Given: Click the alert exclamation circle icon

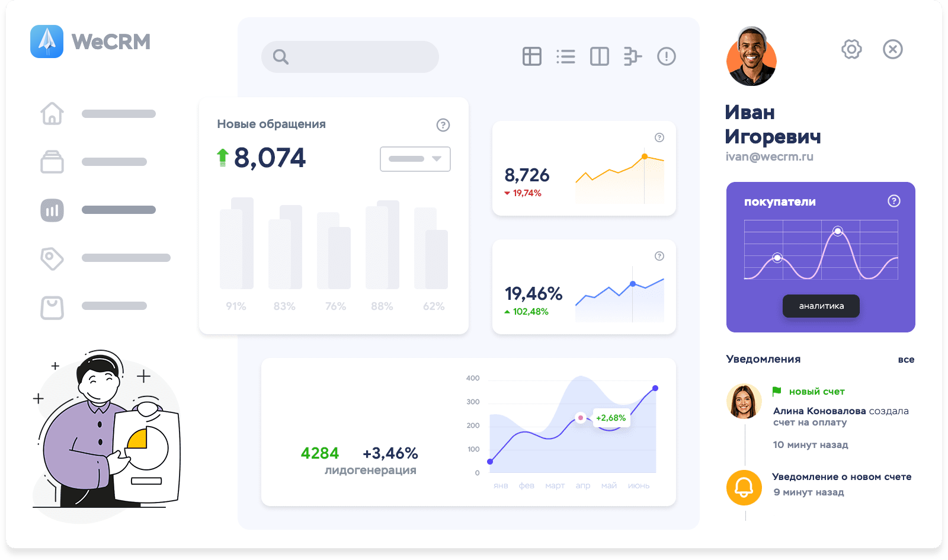Looking at the screenshot, I should point(666,56).
